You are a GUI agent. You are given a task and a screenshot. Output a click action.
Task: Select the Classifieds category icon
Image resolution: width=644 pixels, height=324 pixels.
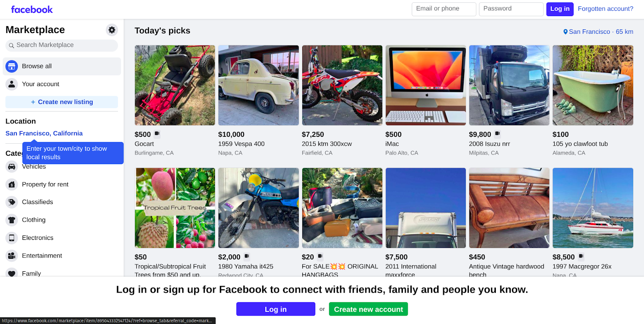(12, 202)
